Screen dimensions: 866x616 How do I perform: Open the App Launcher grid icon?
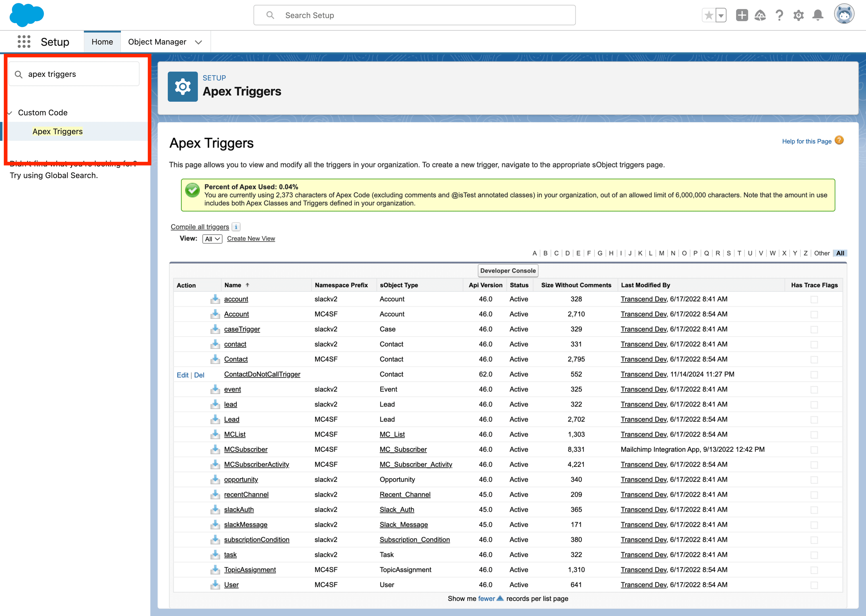pyautogui.click(x=24, y=42)
